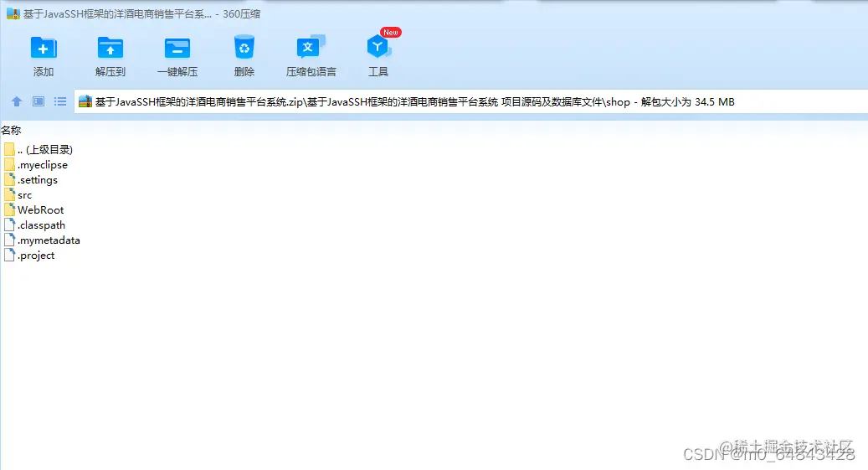
Task: Select the .mymetadata file
Action: tap(42, 240)
